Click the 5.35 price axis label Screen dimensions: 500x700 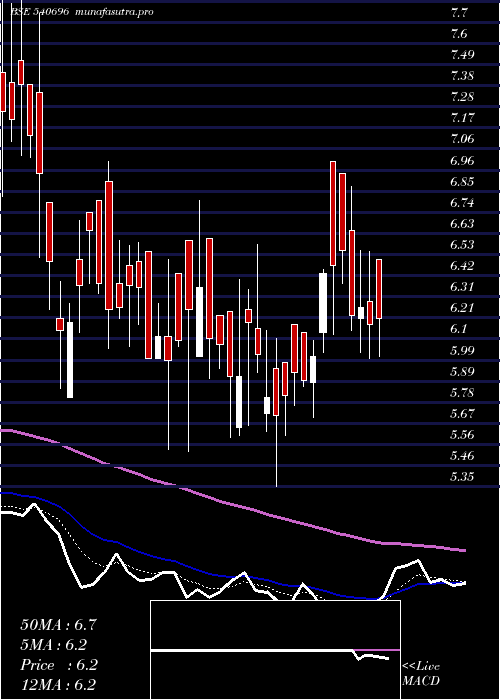click(x=462, y=477)
